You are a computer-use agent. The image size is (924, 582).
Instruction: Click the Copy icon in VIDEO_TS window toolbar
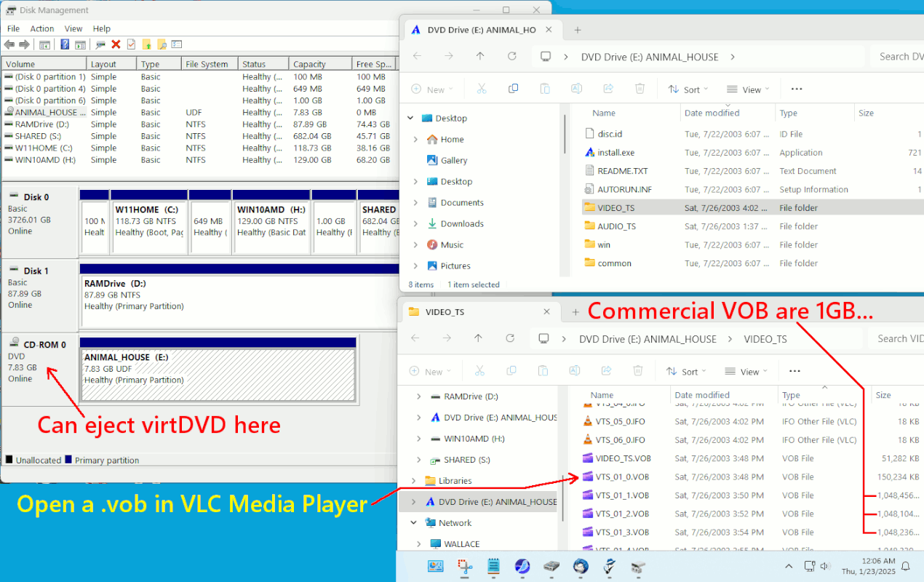(x=511, y=371)
